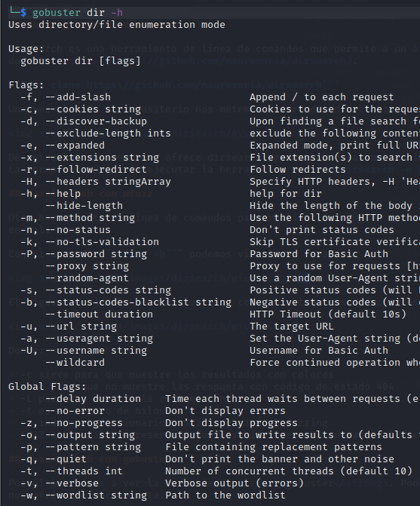Viewport: 420px width, 506px height.
Task: Select the --cookies string flag line
Action: click(94, 109)
